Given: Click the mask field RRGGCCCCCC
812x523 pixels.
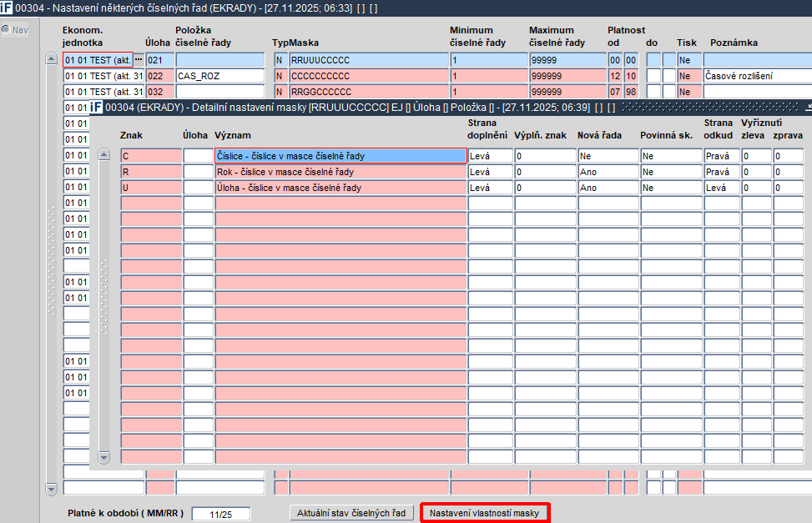Looking at the screenshot, I should tap(368, 92).
